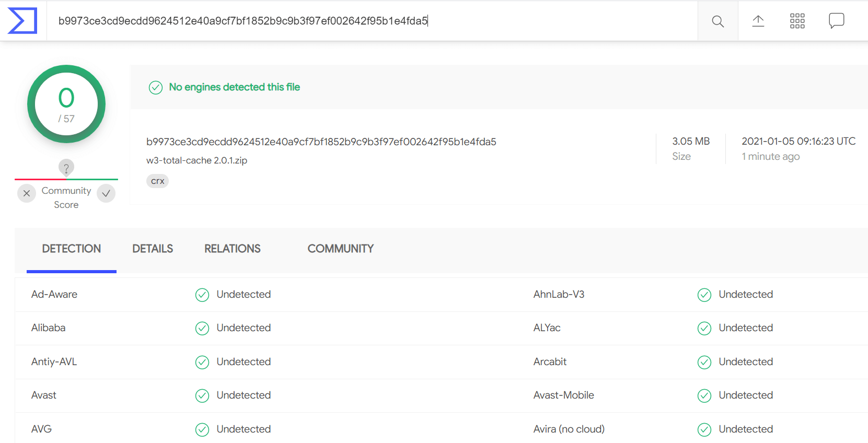Click the Antiy-AVL engine name
This screenshot has height=443, width=868.
point(54,362)
